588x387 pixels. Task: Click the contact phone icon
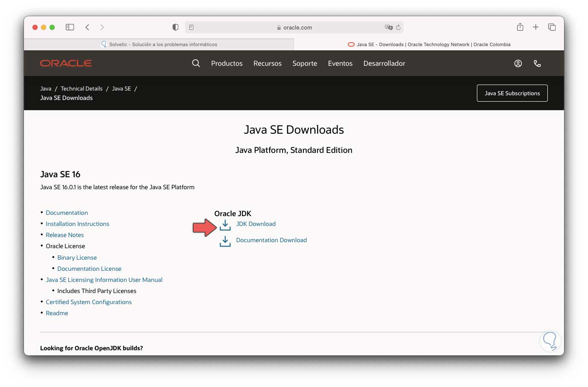(537, 63)
